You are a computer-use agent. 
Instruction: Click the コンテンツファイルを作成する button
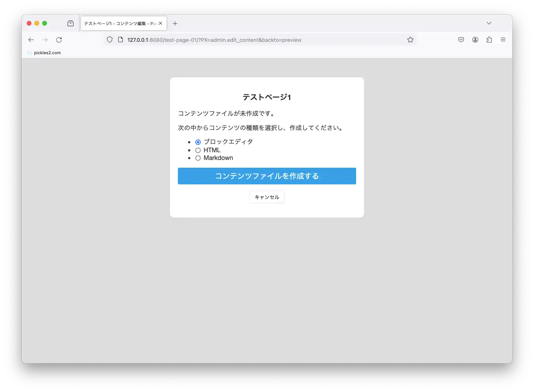(x=267, y=176)
